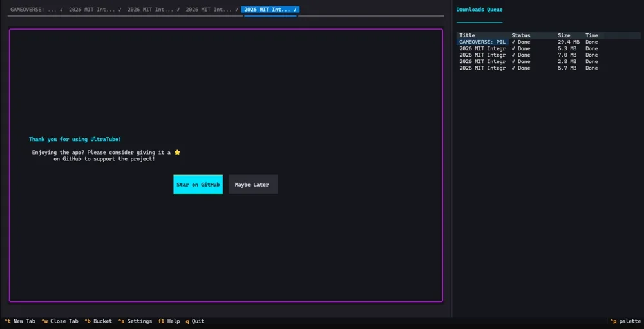Open a New Tab from the footer
Image resolution: width=644 pixels, height=329 pixels.
pos(20,321)
